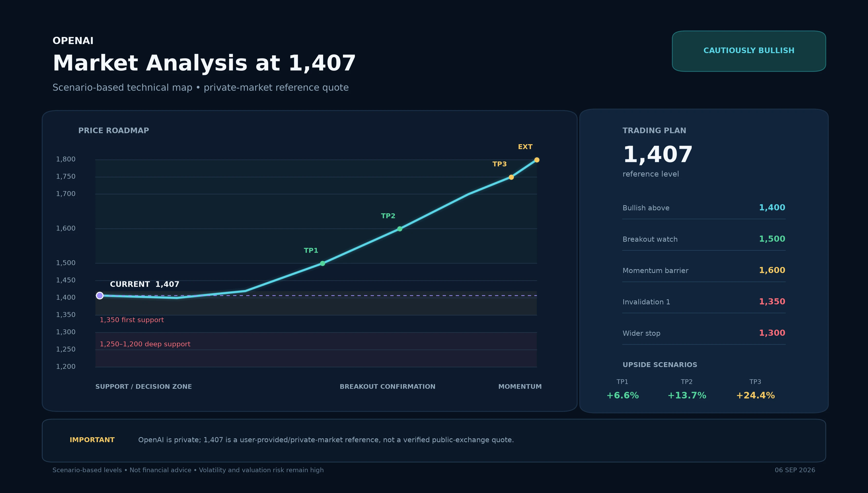Click the EXT label in the chart
The width and height of the screenshot is (868, 493).
pyautogui.click(x=525, y=147)
